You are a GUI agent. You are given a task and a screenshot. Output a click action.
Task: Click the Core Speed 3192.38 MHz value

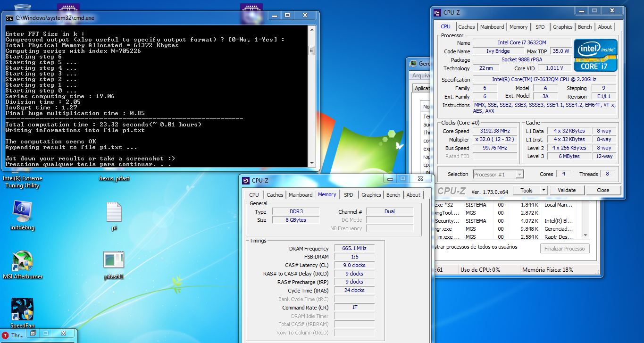click(495, 131)
